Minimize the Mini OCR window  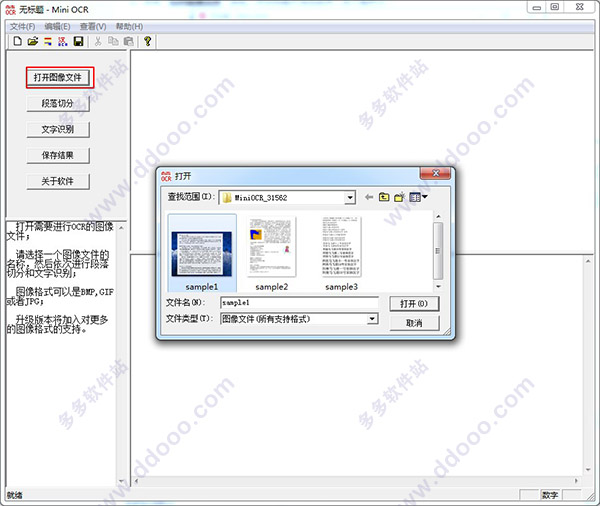click(537, 7)
